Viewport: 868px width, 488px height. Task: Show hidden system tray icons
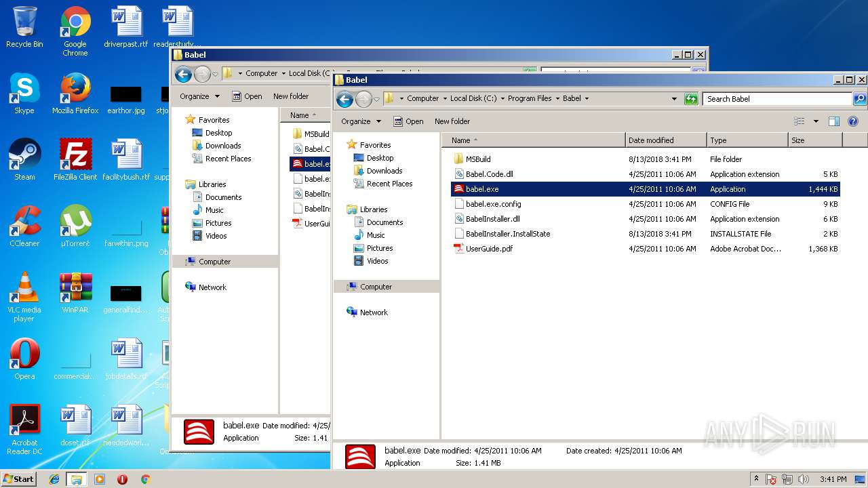(x=757, y=479)
